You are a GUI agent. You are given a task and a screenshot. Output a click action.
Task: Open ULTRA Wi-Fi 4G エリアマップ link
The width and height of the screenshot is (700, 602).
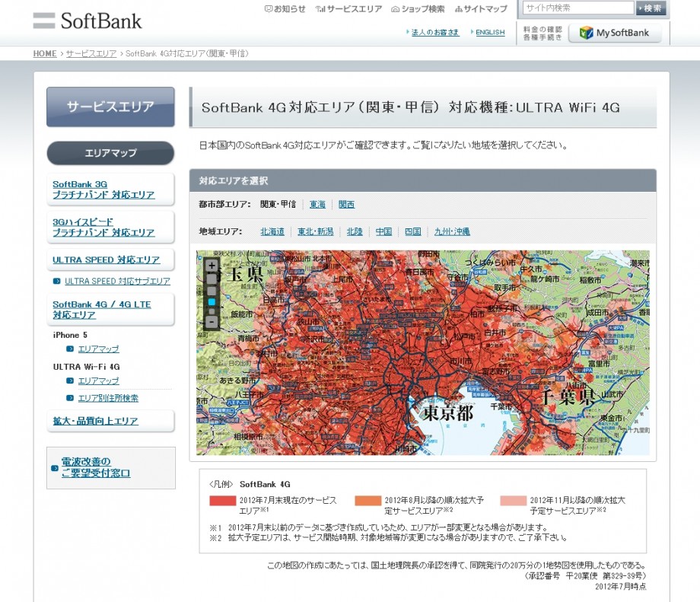99,381
